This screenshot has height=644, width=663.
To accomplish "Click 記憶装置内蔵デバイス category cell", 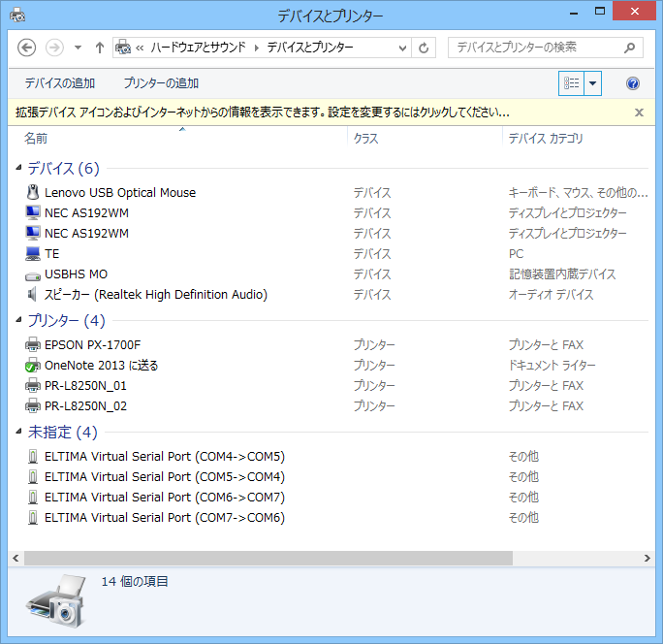I will click(562, 274).
